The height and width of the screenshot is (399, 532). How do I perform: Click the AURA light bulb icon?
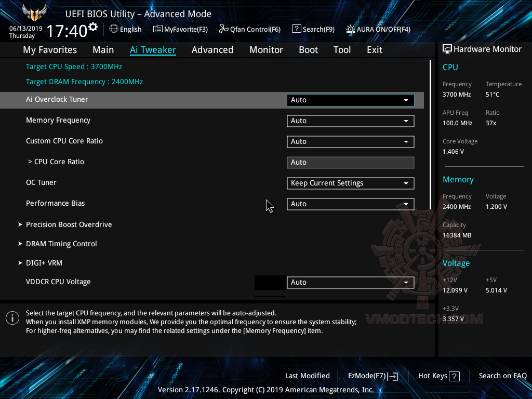click(x=351, y=29)
